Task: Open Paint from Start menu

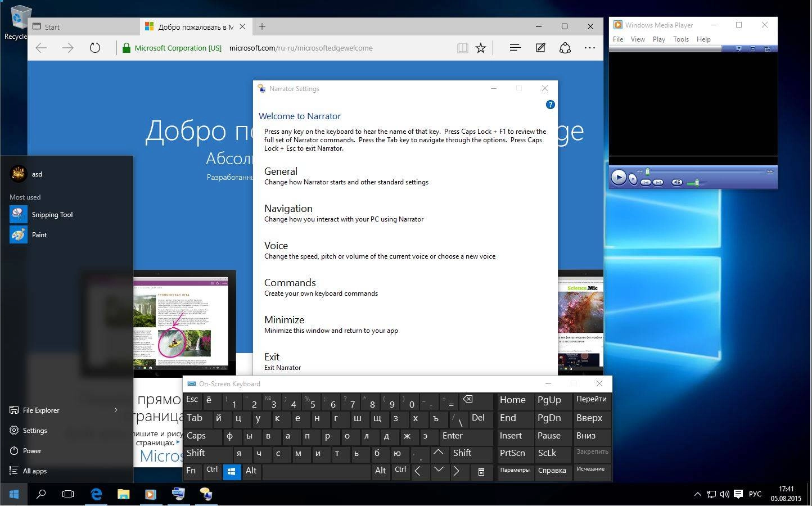Action: click(66, 234)
